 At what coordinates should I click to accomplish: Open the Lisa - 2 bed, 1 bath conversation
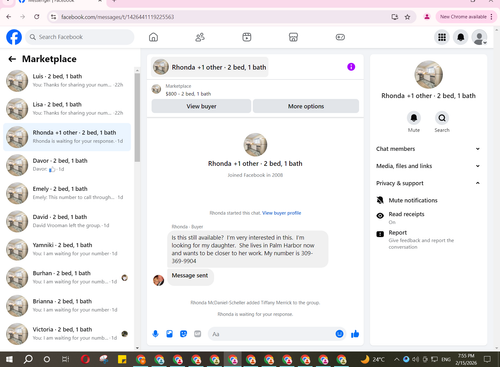point(67,109)
